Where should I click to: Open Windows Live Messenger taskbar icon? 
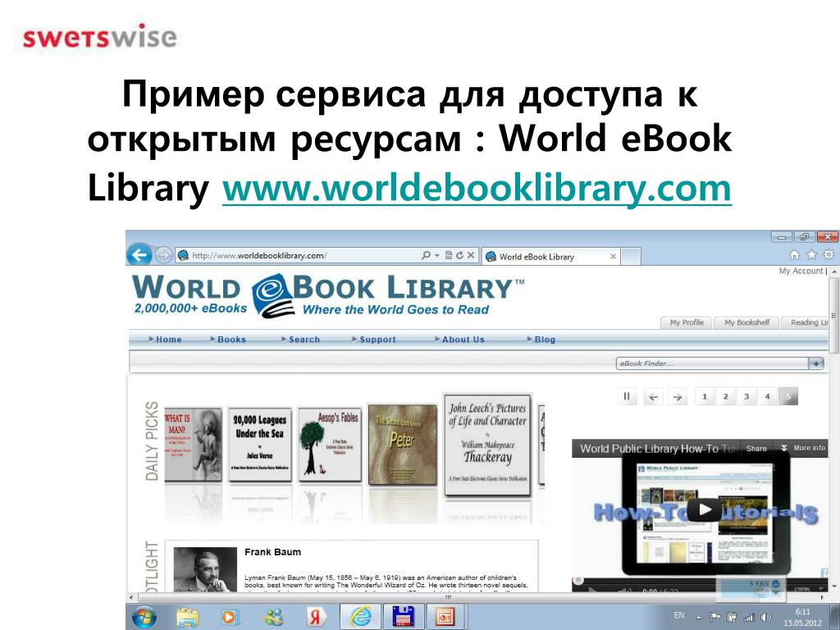[x=274, y=617]
